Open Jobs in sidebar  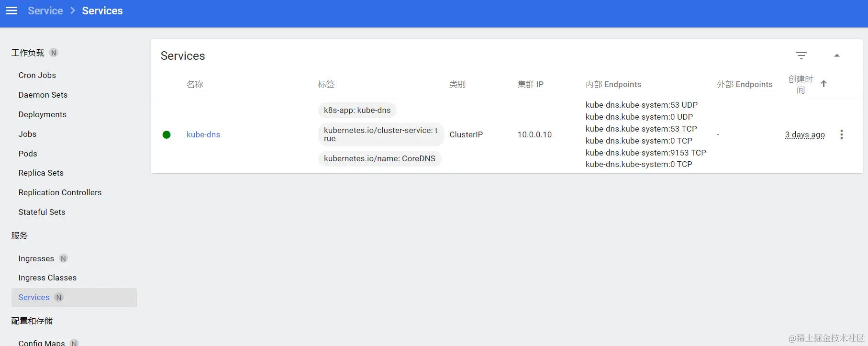click(x=27, y=134)
